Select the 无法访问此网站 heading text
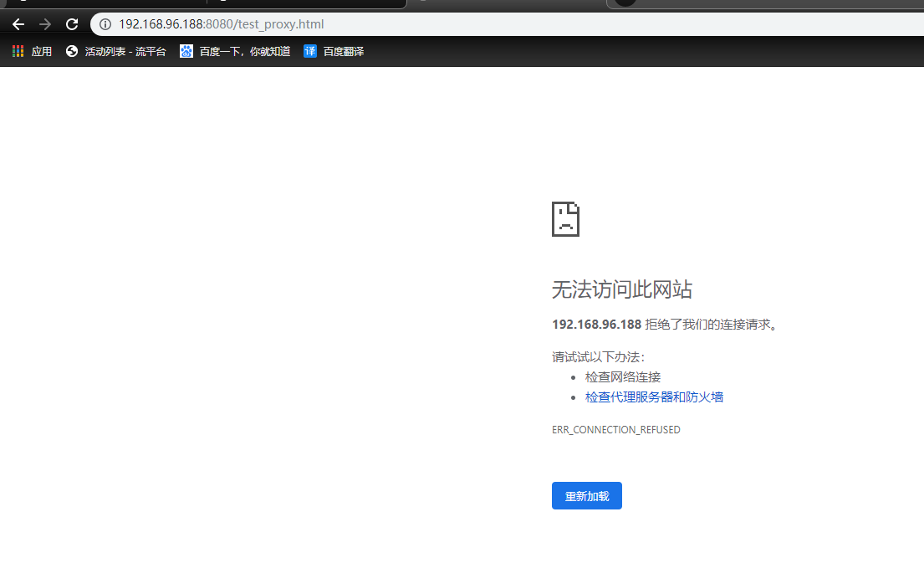The height and width of the screenshot is (563, 924). pyautogui.click(x=621, y=289)
